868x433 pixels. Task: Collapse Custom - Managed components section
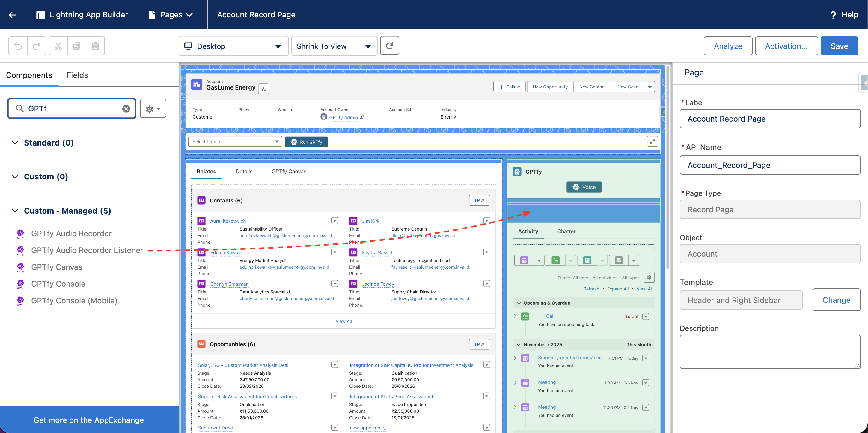(15, 211)
